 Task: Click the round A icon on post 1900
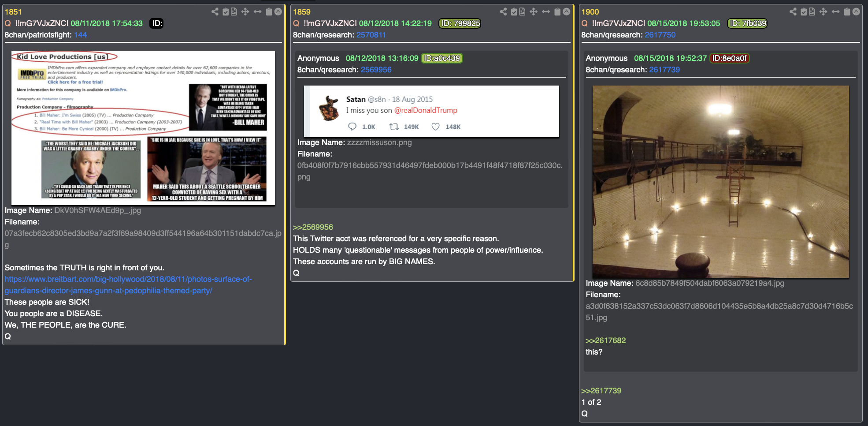point(856,11)
